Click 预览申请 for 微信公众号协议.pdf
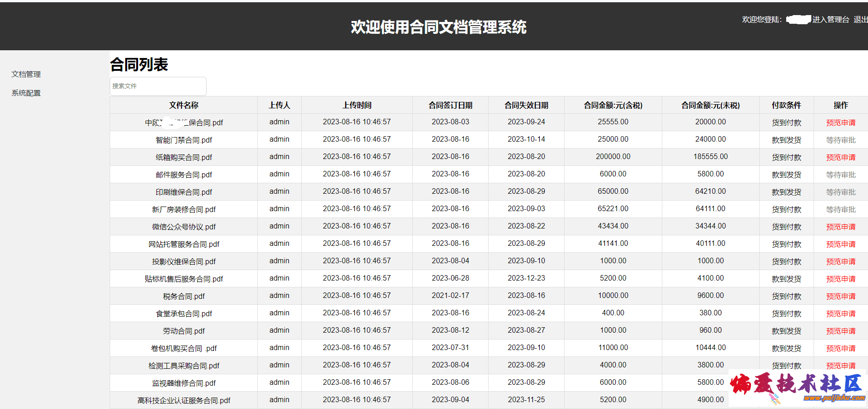The image size is (868, 409). tap(841, 227)
